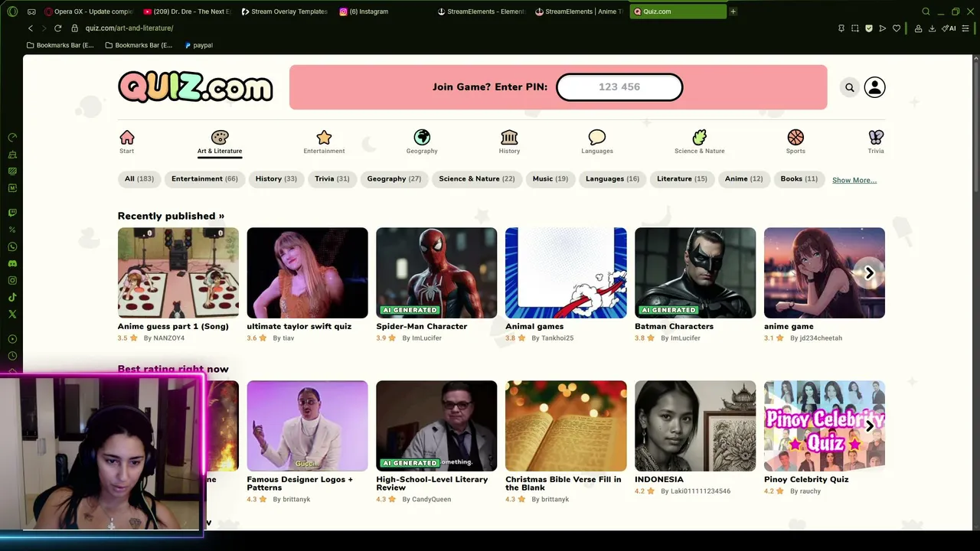Open the Spider-Man Character quiz thumbnail
This screenshot has width=980, height=551.
[x=436, y=272]
